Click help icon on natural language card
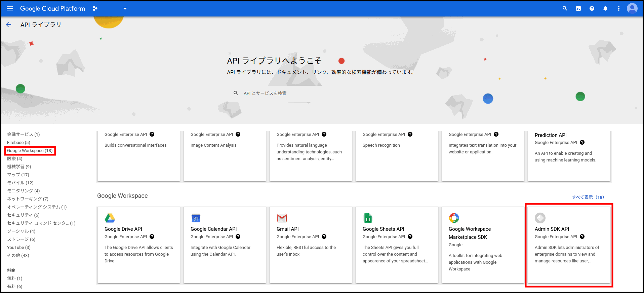 tap(324, 134)
